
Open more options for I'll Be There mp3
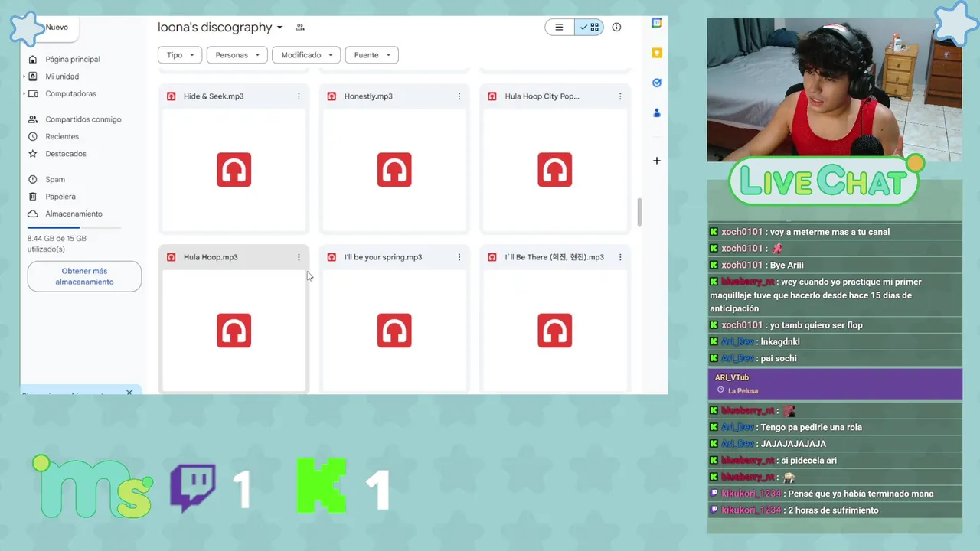620,257
